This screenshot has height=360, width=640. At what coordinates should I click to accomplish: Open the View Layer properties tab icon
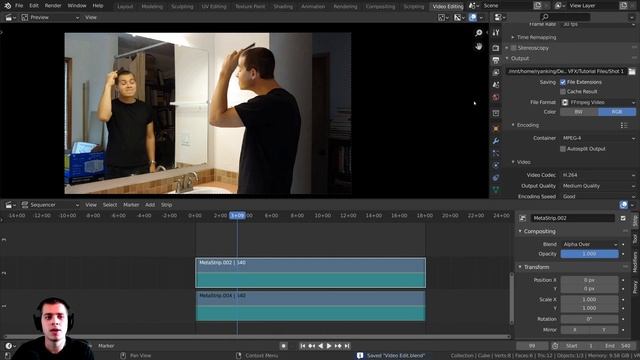click(x=496, y=72)
